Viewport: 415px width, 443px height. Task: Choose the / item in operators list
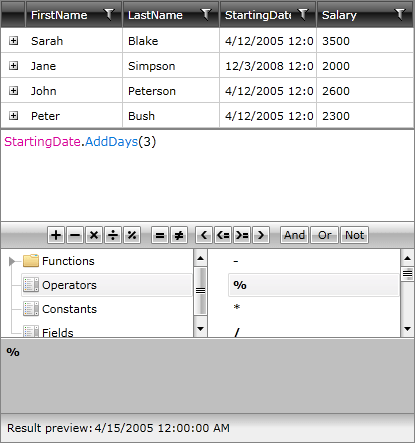237,332
